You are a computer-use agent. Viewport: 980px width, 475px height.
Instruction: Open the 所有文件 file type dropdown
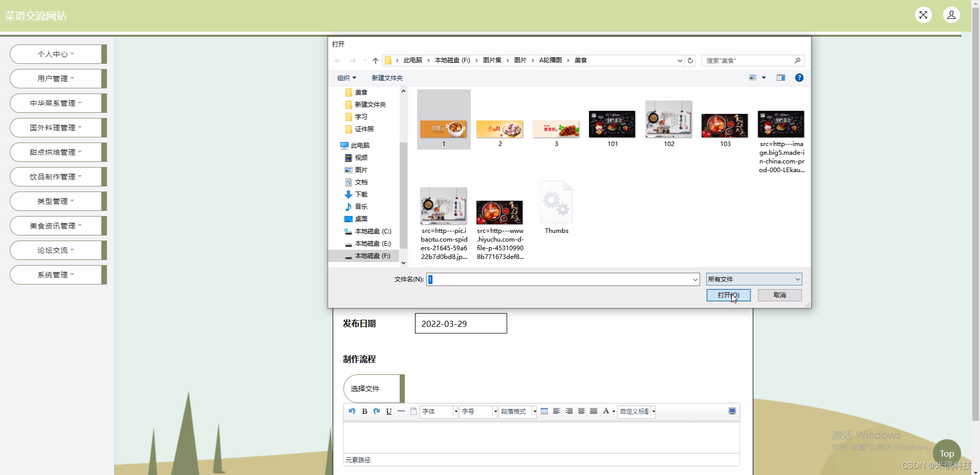[754, 279]
